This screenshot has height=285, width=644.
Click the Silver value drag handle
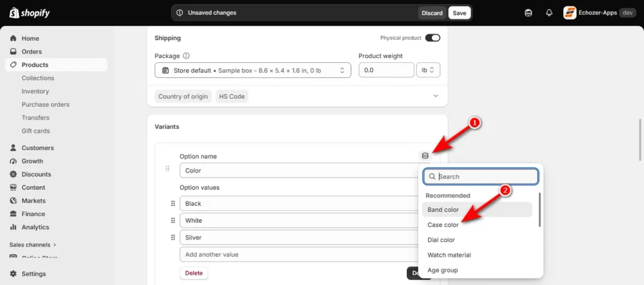(x=173, y=237)
